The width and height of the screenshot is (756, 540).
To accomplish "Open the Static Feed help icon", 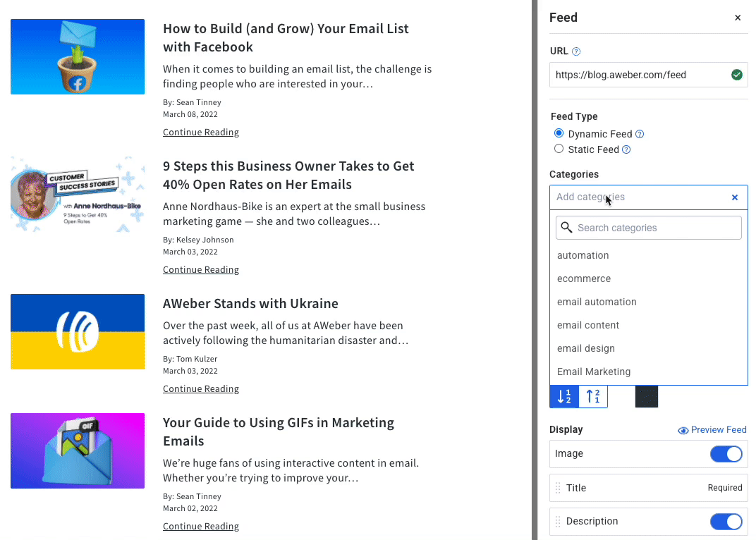I will [x=626, y=149].
